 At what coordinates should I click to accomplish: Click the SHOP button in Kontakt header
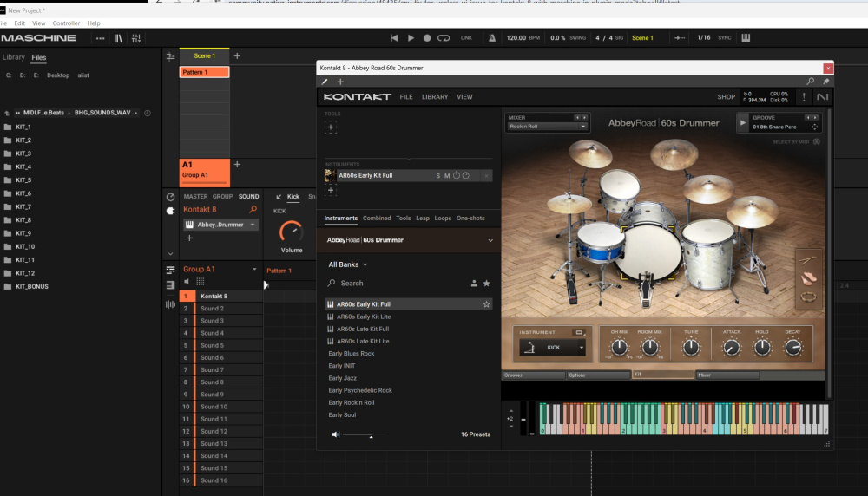726,97
